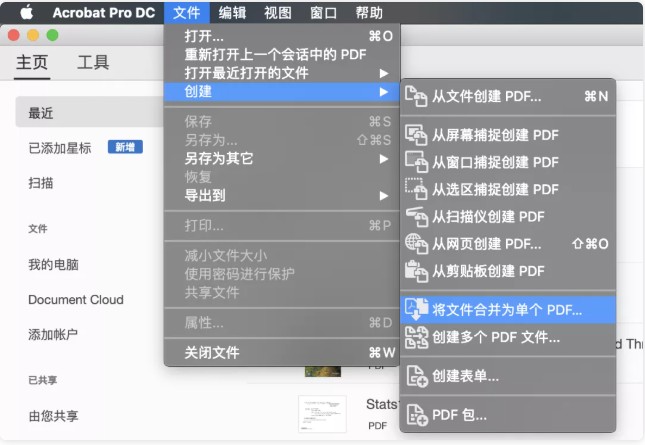Click the 从文件创建 PDF icon
Image resolution: width=645 pixels, height=445 pixels.
[x=416, y=96]
